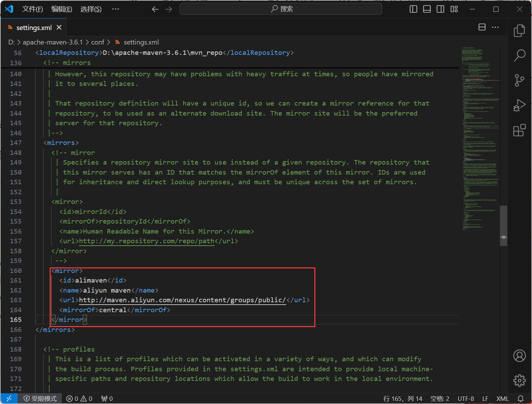This screenshot has height=404, width=532.
Task: Open the Explorer view in activity bar
Action: click(519, 31)
